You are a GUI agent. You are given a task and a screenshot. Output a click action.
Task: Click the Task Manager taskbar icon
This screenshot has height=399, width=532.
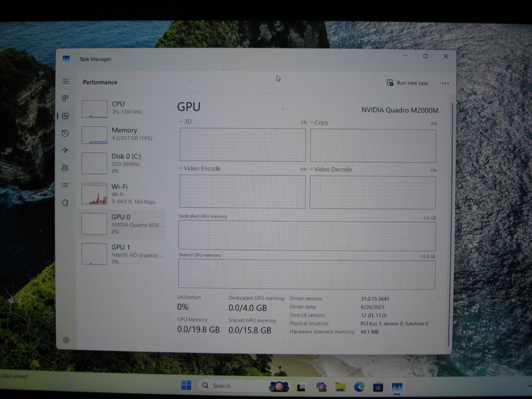tap(397, 387)
